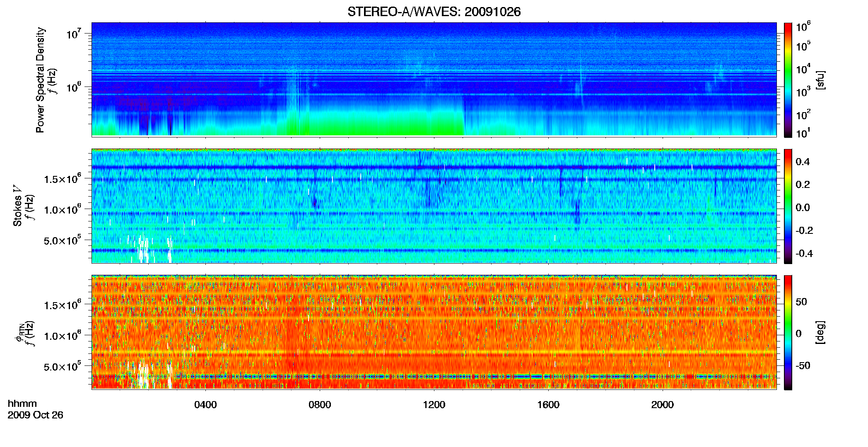
Task: Select the 0400 time tick label
Action: pyautogui.click(x=205, y=404)
